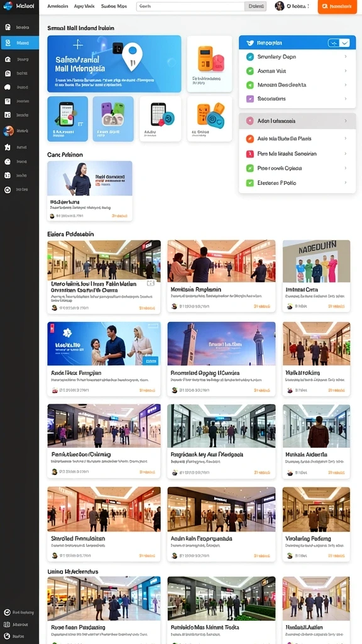Viewport: 362px width, 644px height.
Task: Expand the purple-icon row's chevron
Action: point(346,99)
